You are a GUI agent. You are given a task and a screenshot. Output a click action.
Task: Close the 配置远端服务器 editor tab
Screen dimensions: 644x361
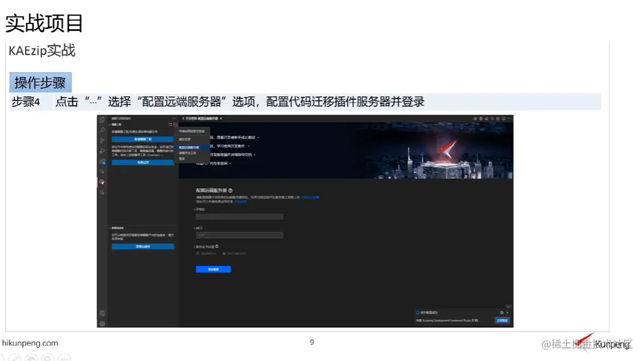point(221,119)
